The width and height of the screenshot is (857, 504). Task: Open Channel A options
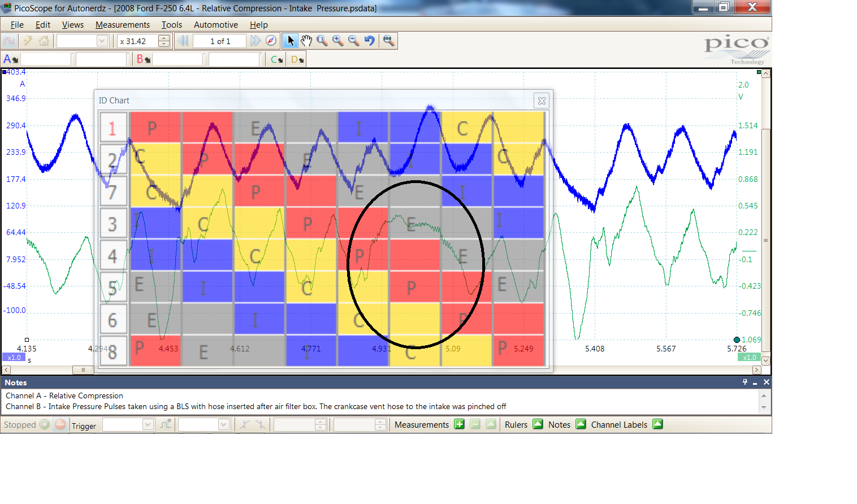pyautogui.click(x=11, y=59)
